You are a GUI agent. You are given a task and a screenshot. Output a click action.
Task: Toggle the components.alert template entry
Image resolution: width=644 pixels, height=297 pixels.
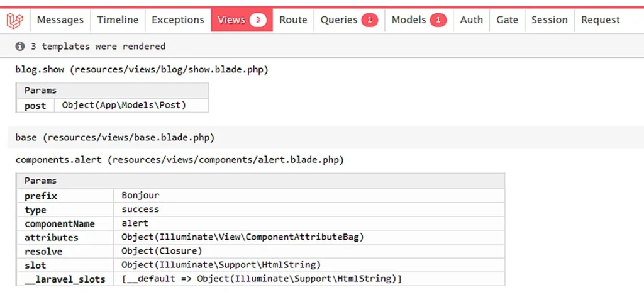pyautogui.click(x=179, y=160)
